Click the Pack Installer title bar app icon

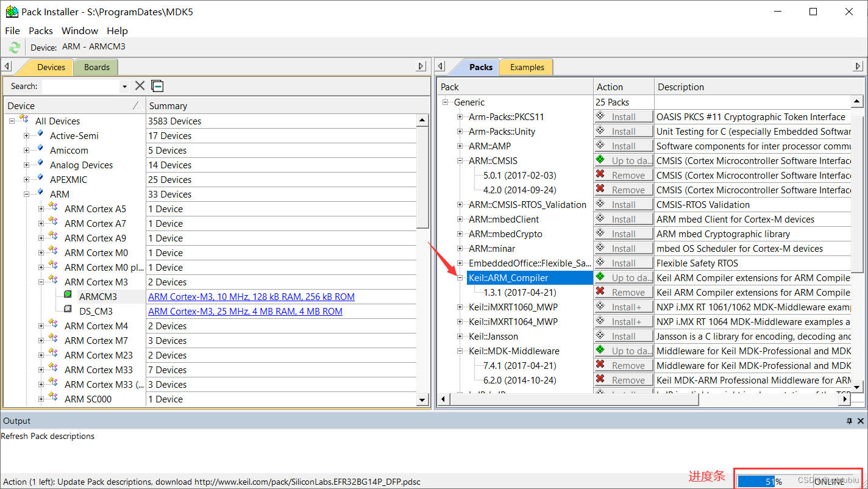coord(12,12)
